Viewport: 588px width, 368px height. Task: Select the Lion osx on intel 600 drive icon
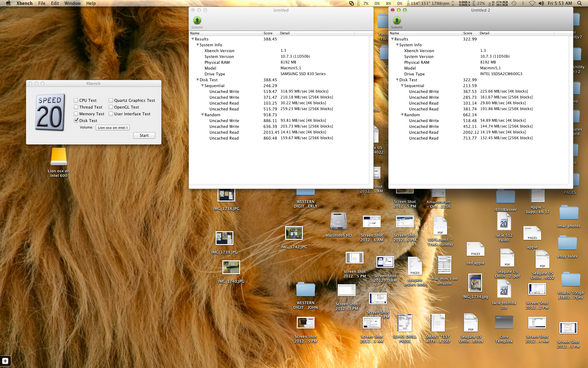[58, 157]
